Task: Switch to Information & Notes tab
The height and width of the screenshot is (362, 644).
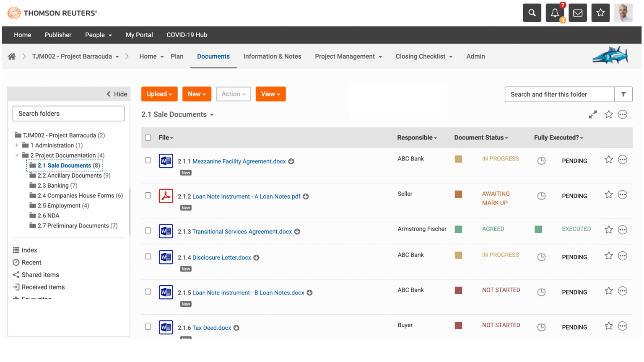Action: pos(272,57)
